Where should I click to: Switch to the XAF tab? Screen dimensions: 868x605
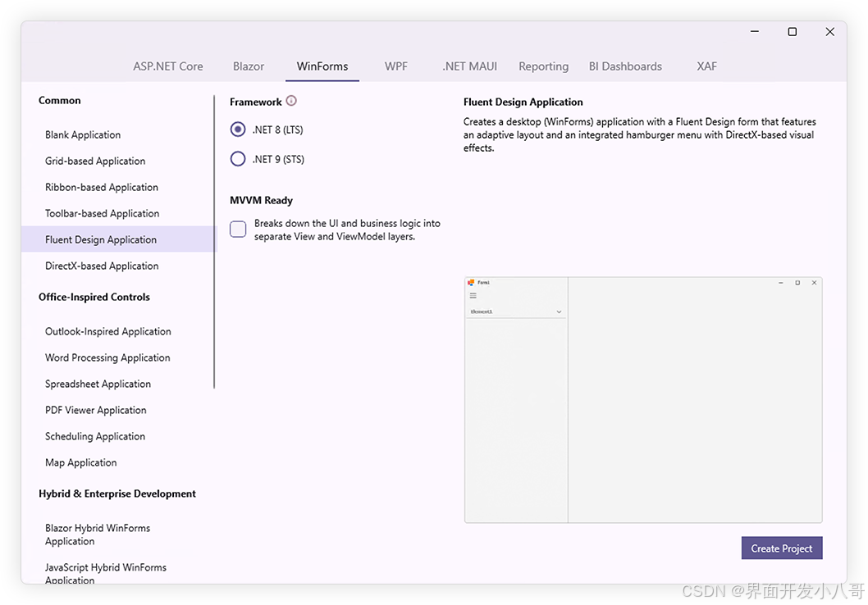point(706,66)
